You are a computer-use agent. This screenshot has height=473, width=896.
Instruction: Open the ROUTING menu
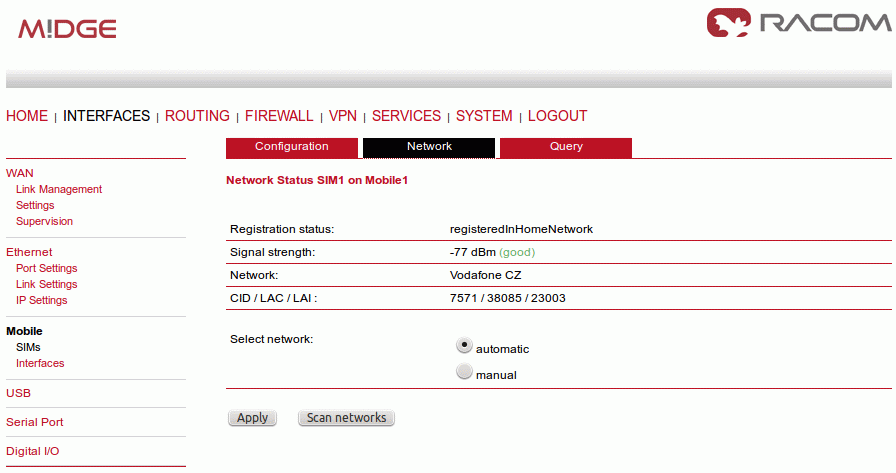click(197, 116)
